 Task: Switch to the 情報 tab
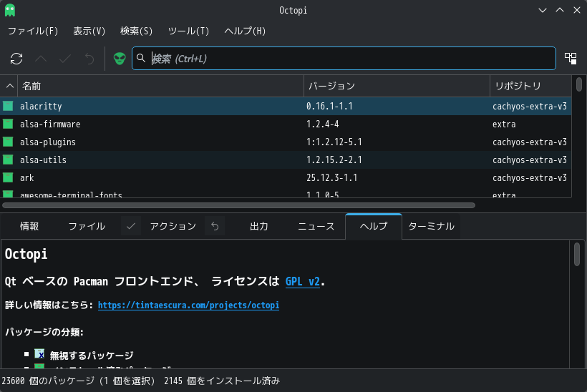(29, 226)
